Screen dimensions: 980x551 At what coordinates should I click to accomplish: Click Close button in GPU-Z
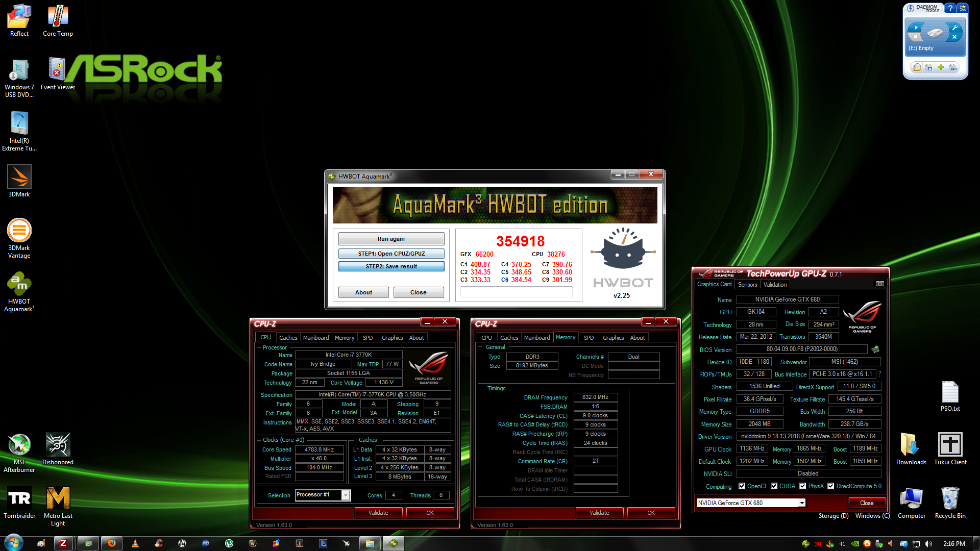point(867,503)
